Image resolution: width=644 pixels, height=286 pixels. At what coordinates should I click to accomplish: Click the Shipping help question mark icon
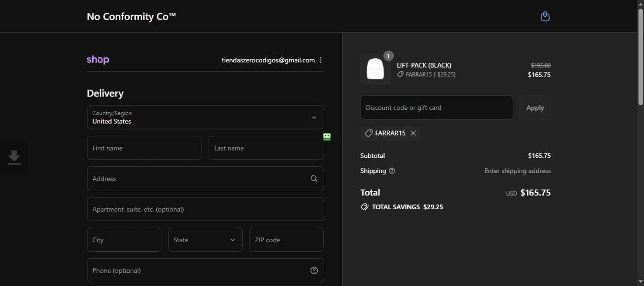[392, 171]
